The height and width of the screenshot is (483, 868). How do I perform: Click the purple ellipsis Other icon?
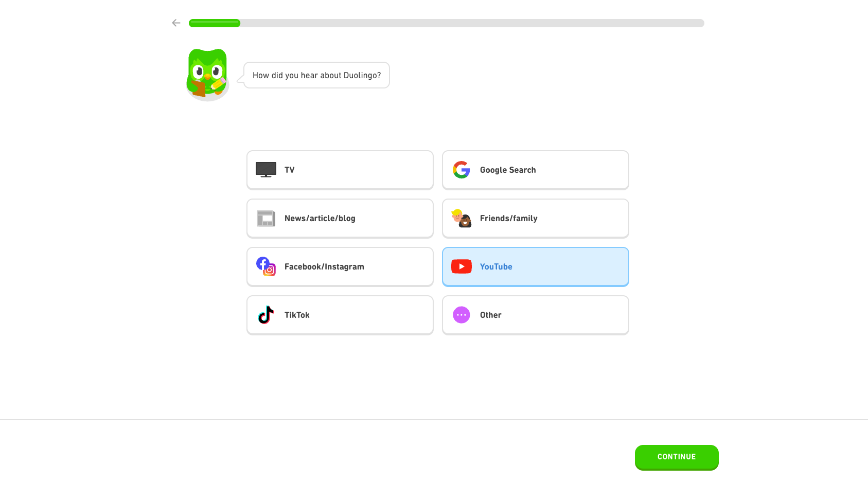click(x=461, y=315)
